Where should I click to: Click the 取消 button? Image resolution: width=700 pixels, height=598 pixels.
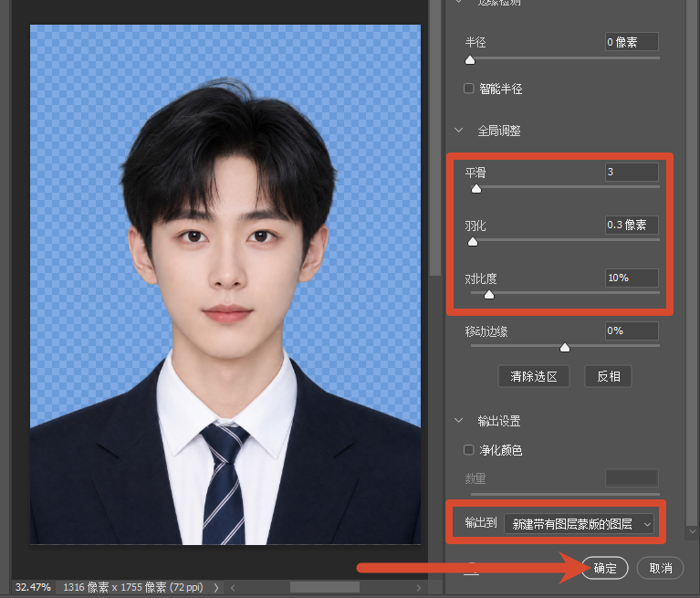660,568
